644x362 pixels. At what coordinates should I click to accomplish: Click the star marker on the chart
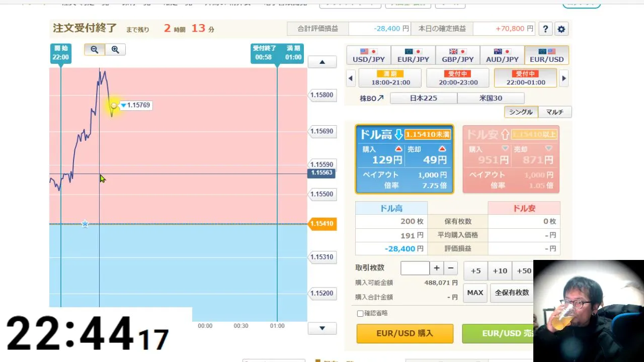[85, 224]
